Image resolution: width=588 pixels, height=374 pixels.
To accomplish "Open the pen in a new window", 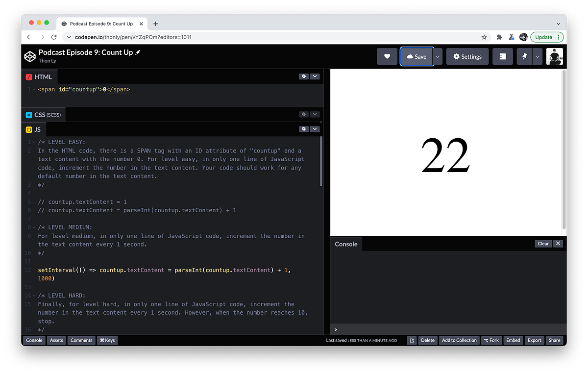I will pyautogui.click(x=412, y=340).
